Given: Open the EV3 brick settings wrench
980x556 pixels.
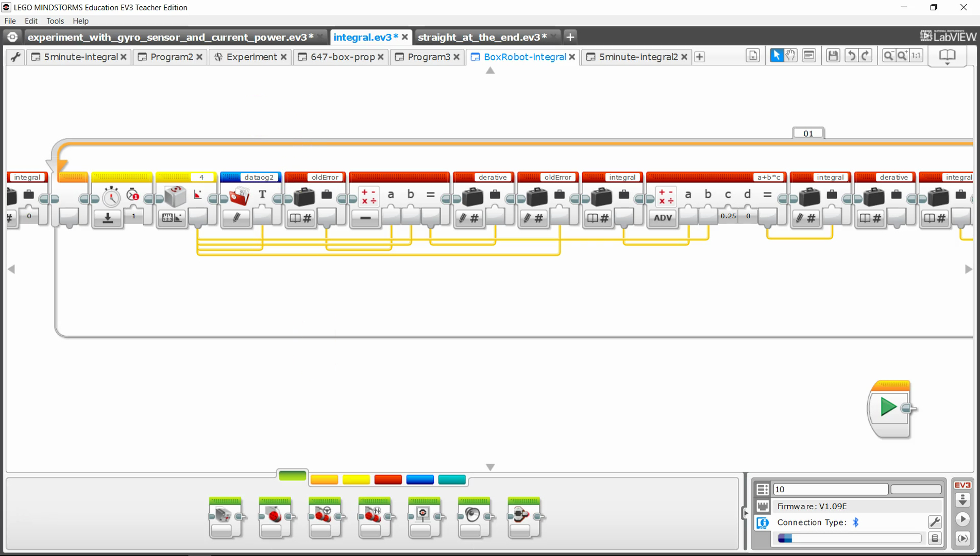Looking at the screenshot, I should 935,522.
